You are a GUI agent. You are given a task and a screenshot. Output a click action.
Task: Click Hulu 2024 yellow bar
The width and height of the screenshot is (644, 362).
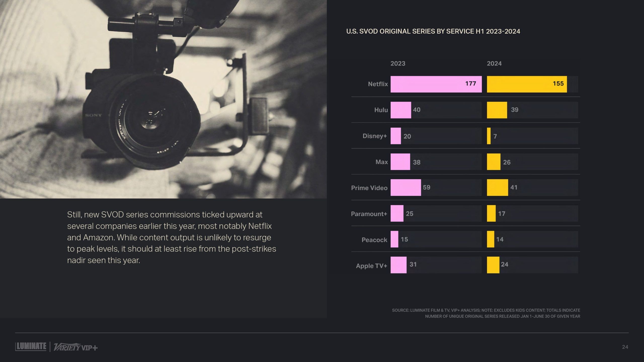[x=497, y=110]
